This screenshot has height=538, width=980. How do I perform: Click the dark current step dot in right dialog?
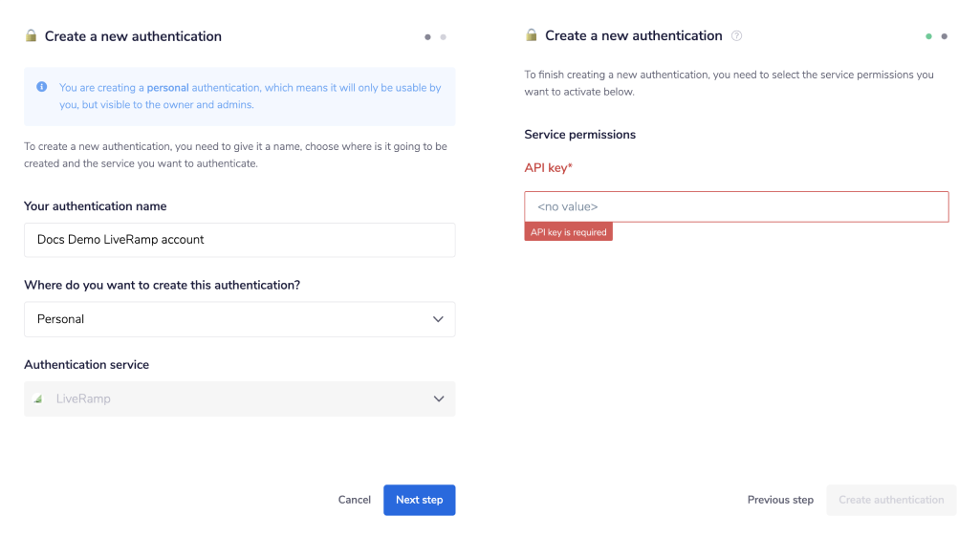pyautogui.click(x=945, y=36)
